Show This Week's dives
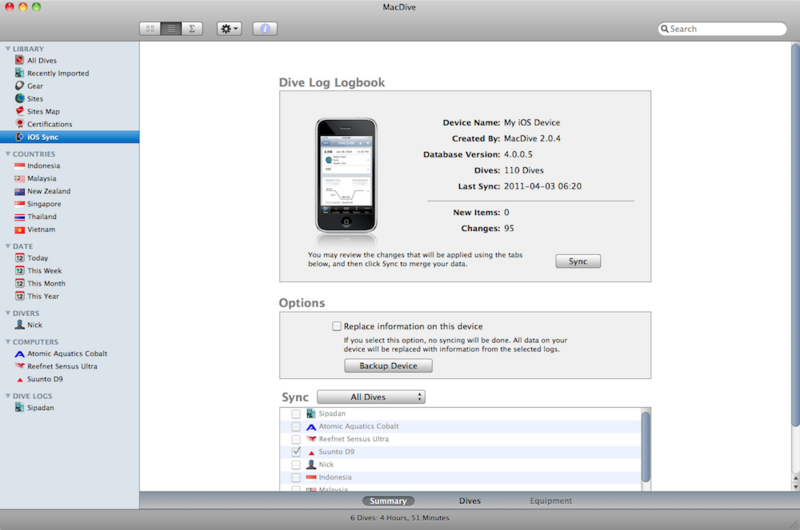The height and width of the screenshot is (530, 800). coord(44,271)
